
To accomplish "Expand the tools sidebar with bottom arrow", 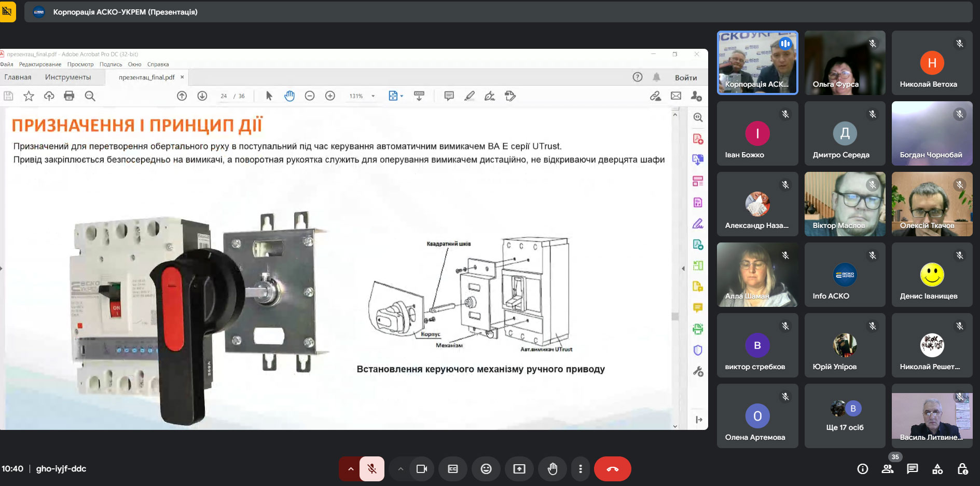I will [698, 420].
